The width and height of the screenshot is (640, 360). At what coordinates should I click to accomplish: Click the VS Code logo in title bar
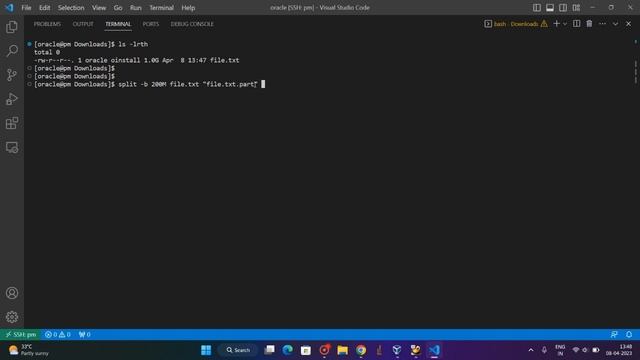pyautogui.click(x=9, y=7)
